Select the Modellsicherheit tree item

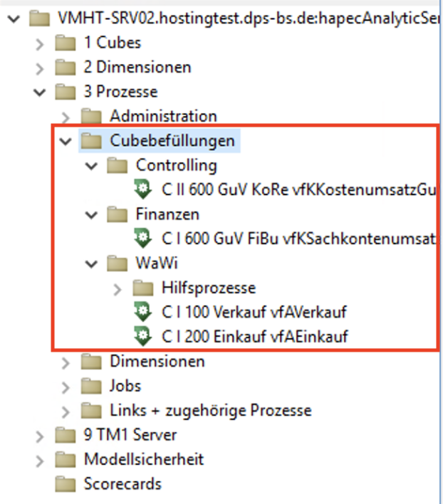pos(144,459)
